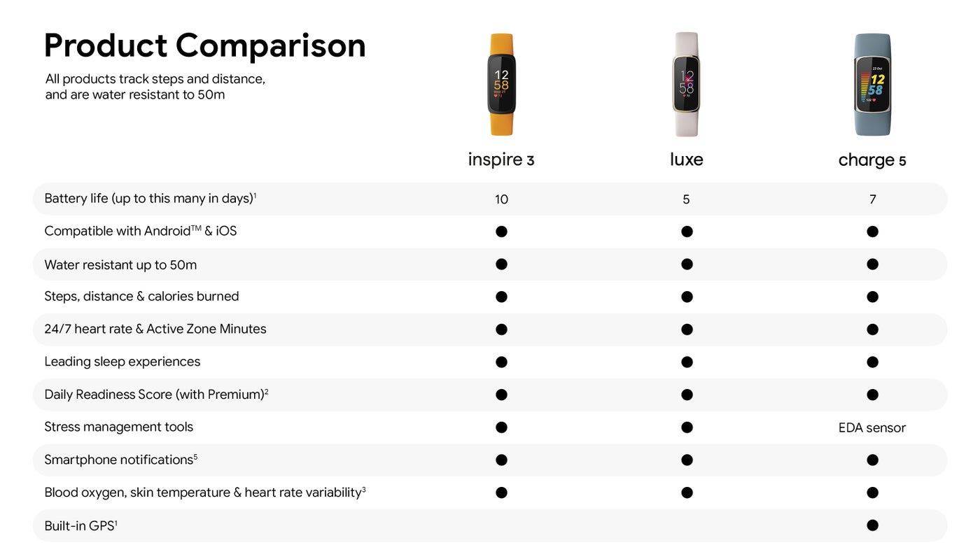Click Luxe dot for Daily Readiness Score
The height and width of the screenshot is (545, 980).
point(687,395)
